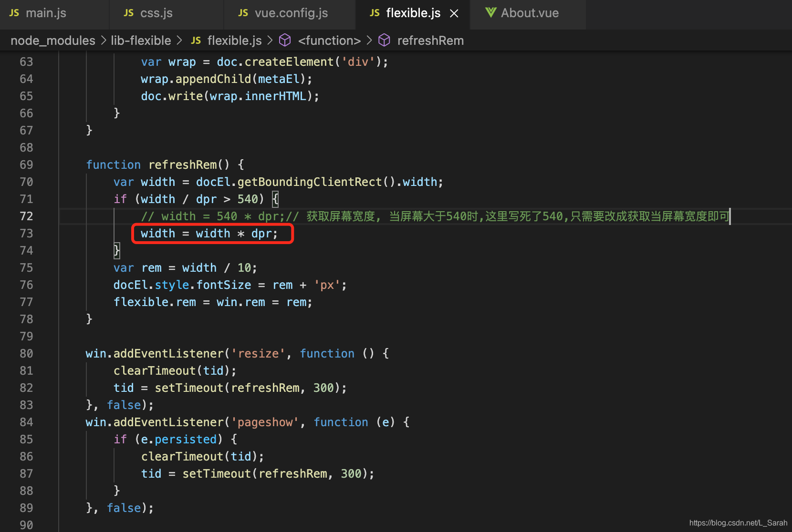Click 'doc.createElement' on line 63

[275, 62]
